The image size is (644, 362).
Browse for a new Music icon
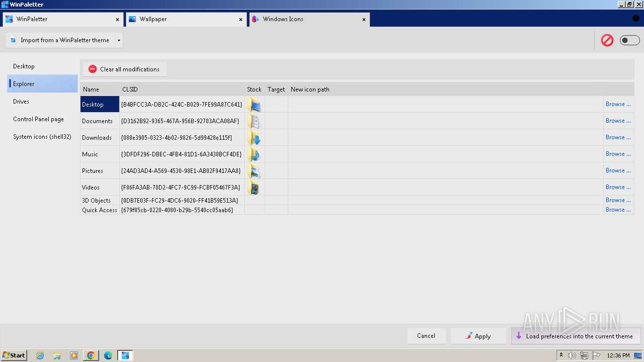pos(618,154)
